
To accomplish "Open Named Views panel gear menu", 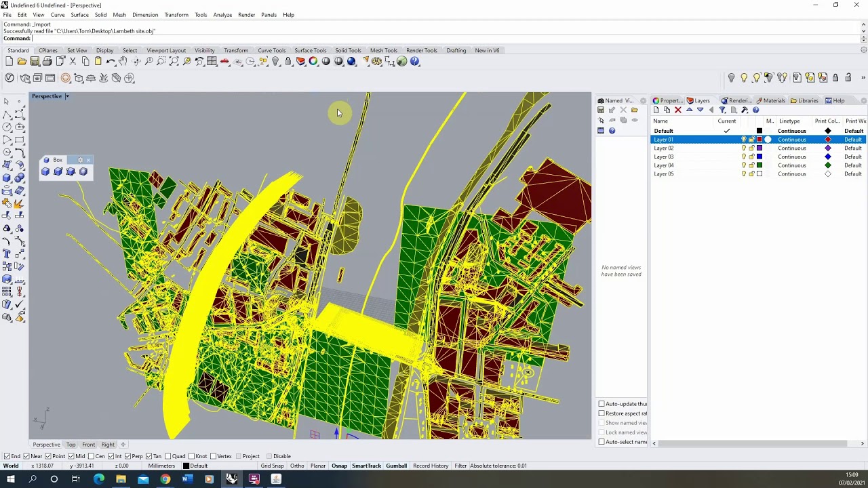I will tap(643, 101).
